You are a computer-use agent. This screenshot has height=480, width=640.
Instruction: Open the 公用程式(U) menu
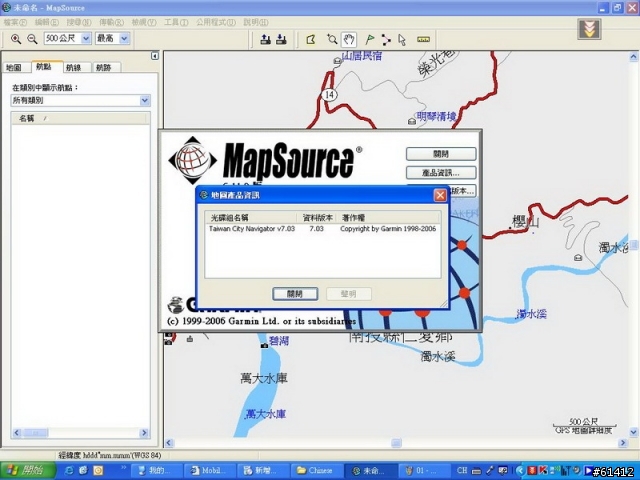pos(216,22)
